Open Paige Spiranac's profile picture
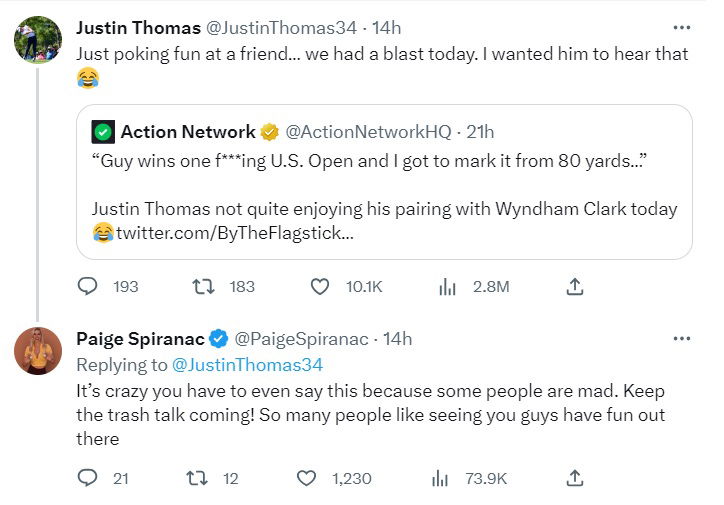The image size is (724, 505). [36, 351]
